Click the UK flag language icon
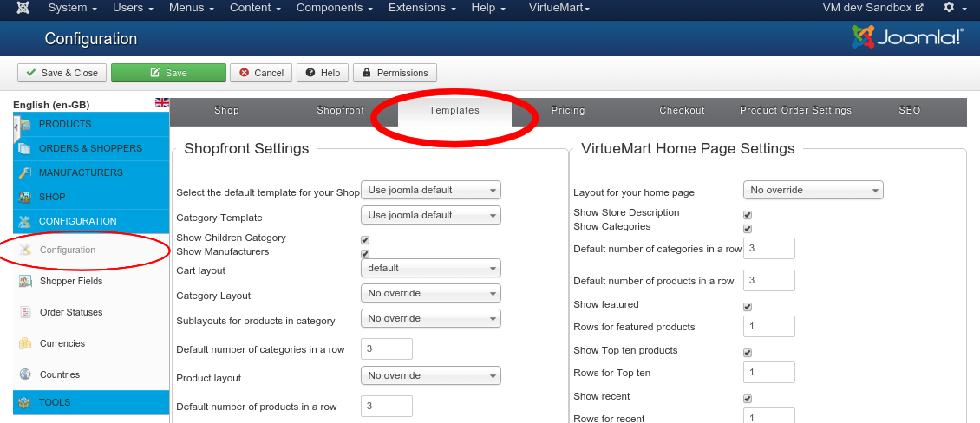The height and width of the screenshot is (423, 980). (162, 102)
